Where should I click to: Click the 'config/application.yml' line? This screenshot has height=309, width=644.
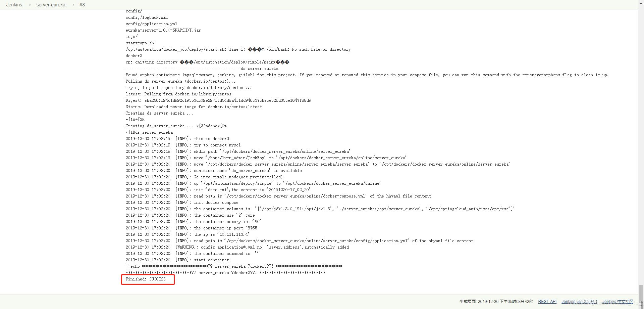pos(151,24)
